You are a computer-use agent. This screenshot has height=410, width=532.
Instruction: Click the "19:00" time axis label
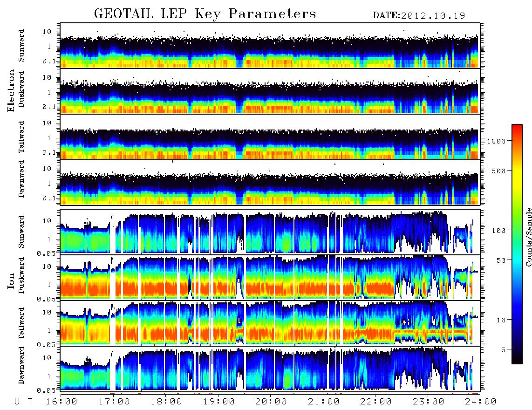(x=219, y=402)
